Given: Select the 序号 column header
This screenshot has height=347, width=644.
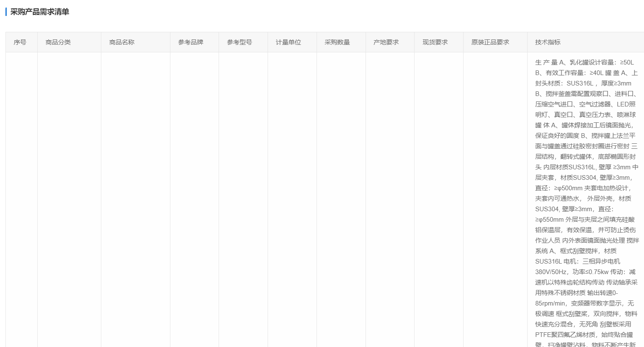Looking at the screenshot, I should click(20, 42).
